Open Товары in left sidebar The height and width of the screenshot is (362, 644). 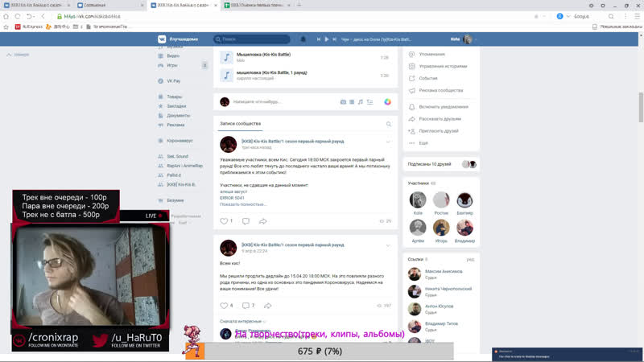pyautogui.click(x=174, y=97)
